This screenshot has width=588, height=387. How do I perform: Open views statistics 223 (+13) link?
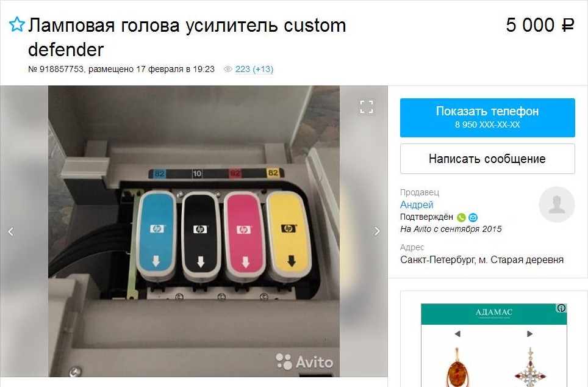tap(254, 69)
